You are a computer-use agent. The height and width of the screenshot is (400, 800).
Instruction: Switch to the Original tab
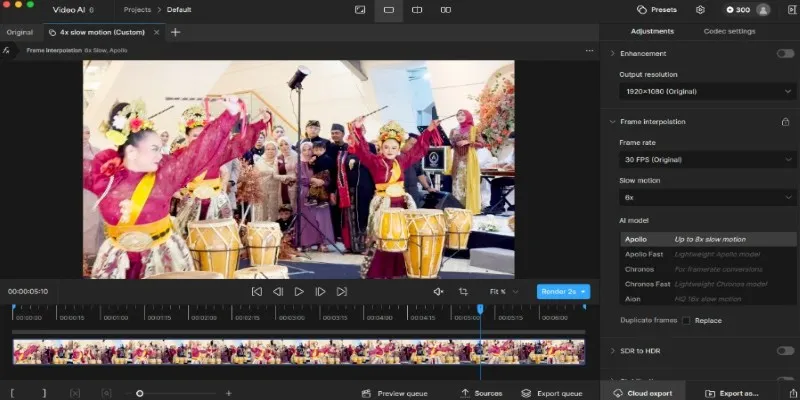(20, 32)
